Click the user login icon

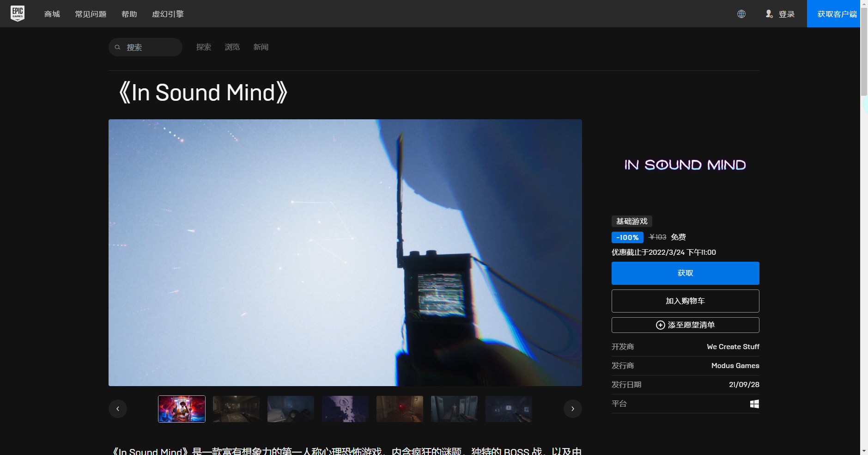click(x=770, y=14)
